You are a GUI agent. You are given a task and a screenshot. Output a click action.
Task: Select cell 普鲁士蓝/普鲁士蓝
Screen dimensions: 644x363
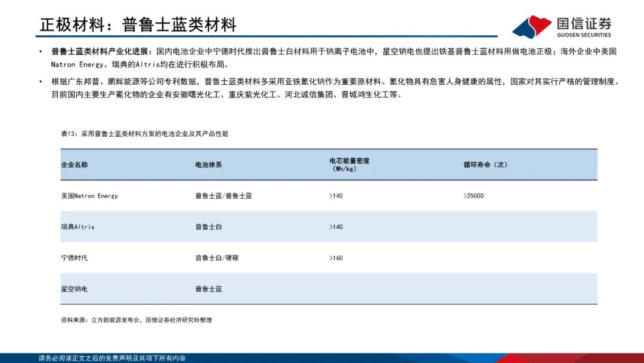click(x=224, y=196)
